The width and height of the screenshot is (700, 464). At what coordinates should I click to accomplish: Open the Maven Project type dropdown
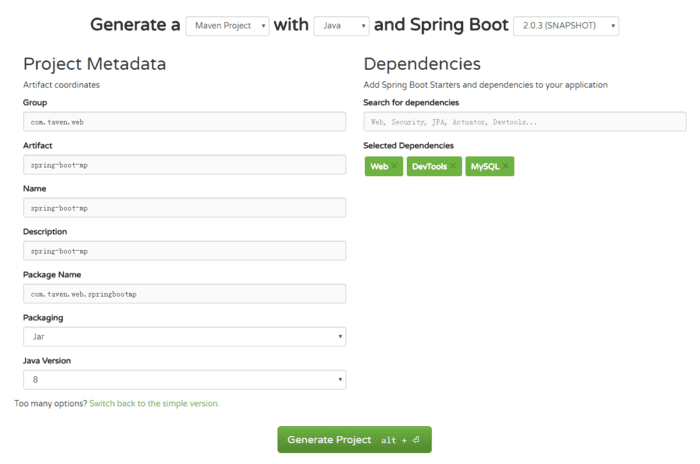tap(227, 26)
